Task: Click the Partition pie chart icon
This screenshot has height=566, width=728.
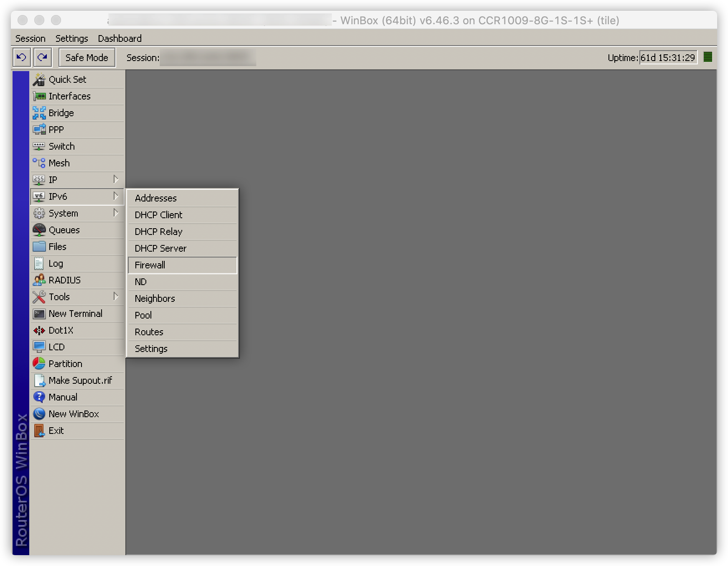Action: click(39, 364)
